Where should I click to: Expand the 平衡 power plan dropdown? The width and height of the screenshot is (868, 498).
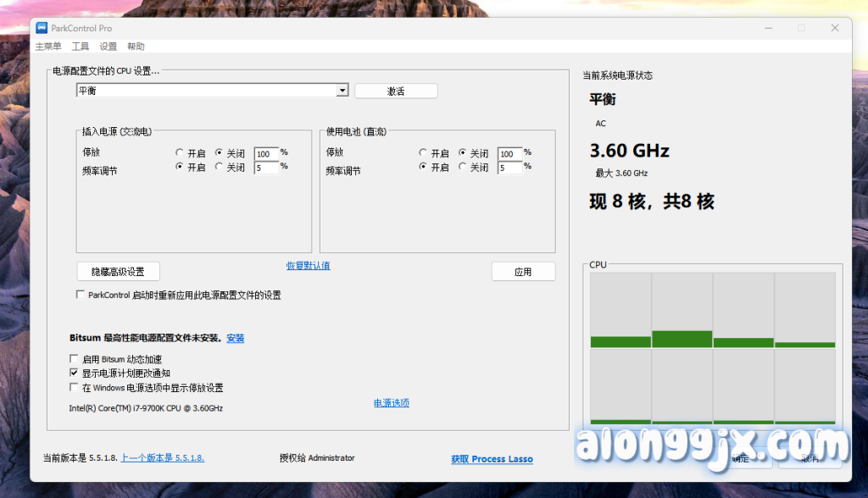point(342,91)
